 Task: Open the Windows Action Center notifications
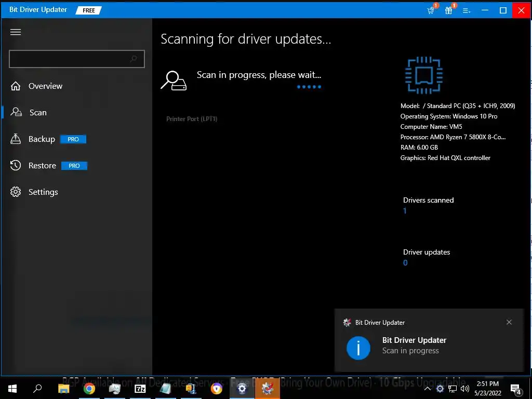pyautogui.click(x=516, y=389)
